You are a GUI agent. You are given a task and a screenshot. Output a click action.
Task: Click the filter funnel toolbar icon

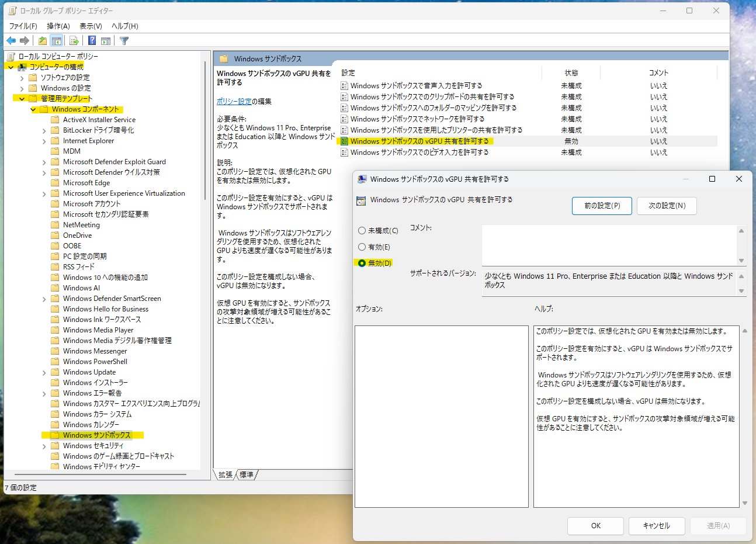124,40
